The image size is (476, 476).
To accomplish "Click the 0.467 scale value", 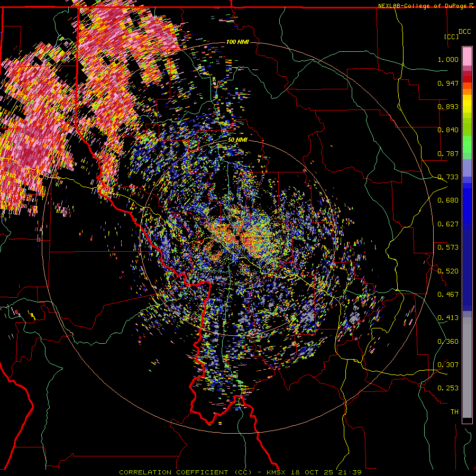I will point(448,295).
